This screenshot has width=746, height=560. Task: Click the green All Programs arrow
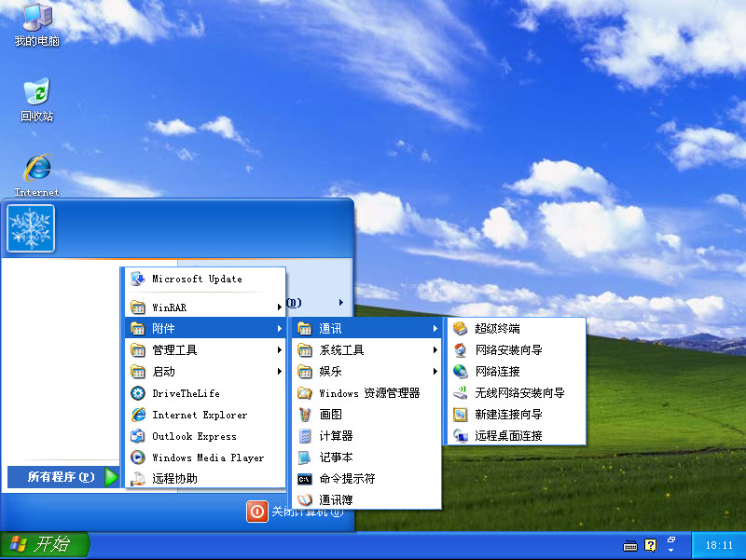click(x=111, y=477)
